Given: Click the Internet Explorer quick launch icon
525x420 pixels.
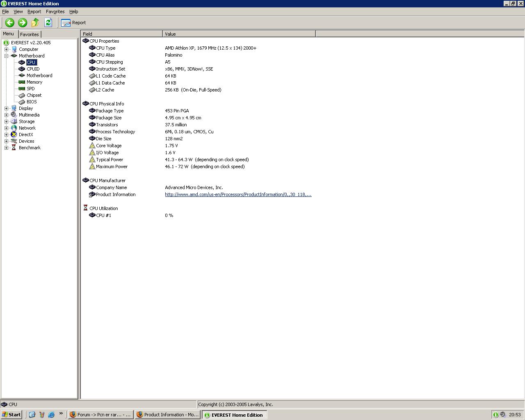Looking at the screenshot, I should pos(51,415).
